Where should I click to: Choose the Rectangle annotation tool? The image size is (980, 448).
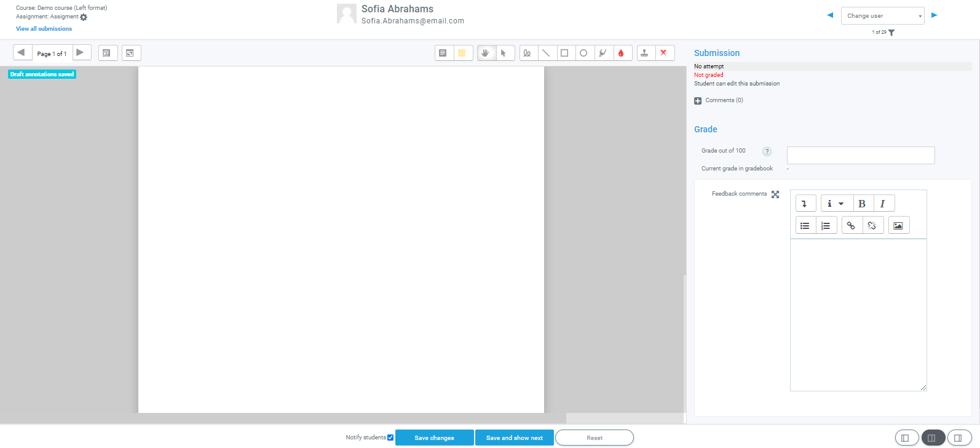click(564, 54)
